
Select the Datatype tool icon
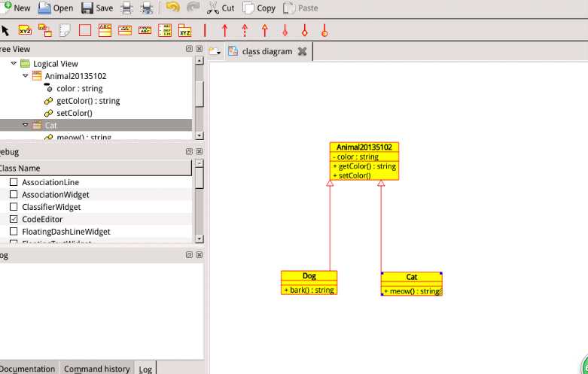[x=145, y=30]
